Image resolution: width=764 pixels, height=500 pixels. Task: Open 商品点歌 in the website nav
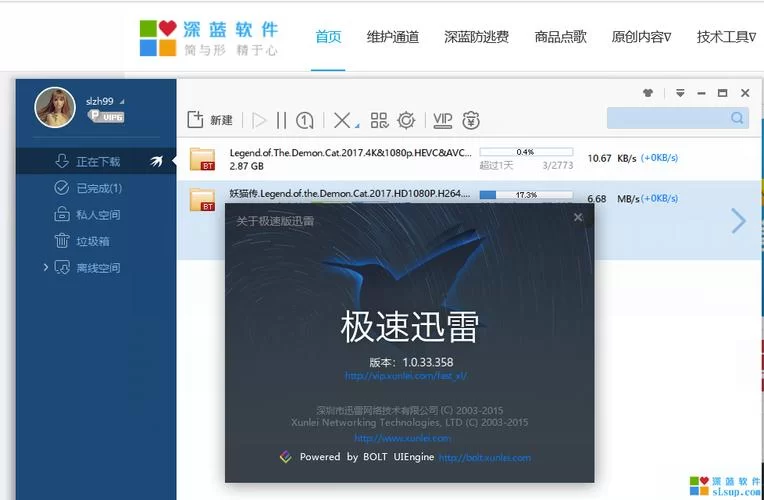click(560, 37)
